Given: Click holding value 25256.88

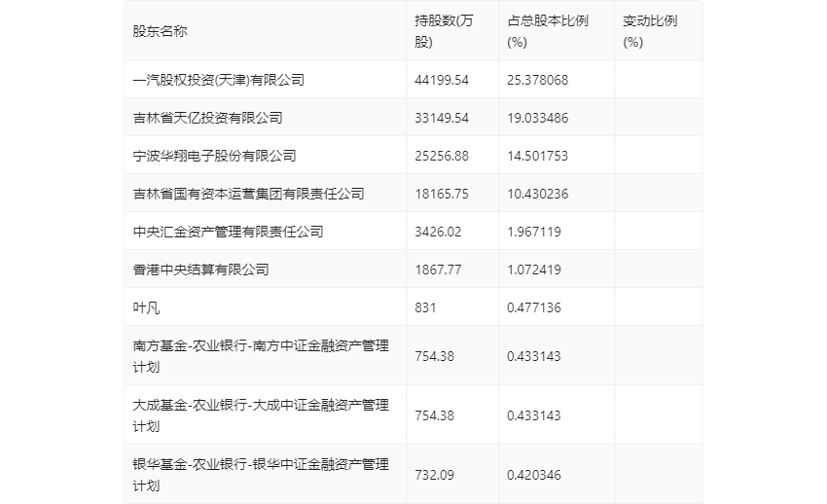Looking at the screenshot, I should pos(442,156).
